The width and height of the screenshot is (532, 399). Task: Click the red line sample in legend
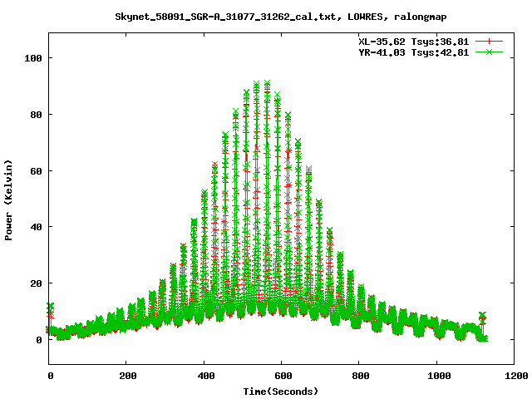point(489,42)
